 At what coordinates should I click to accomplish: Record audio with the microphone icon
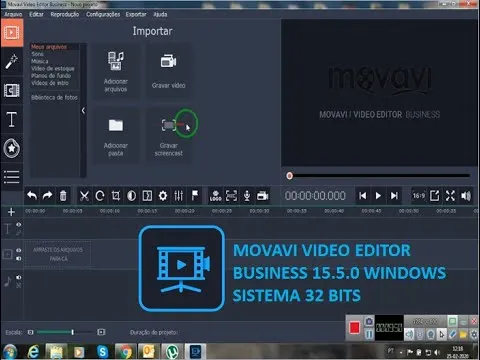click(247, 196)
